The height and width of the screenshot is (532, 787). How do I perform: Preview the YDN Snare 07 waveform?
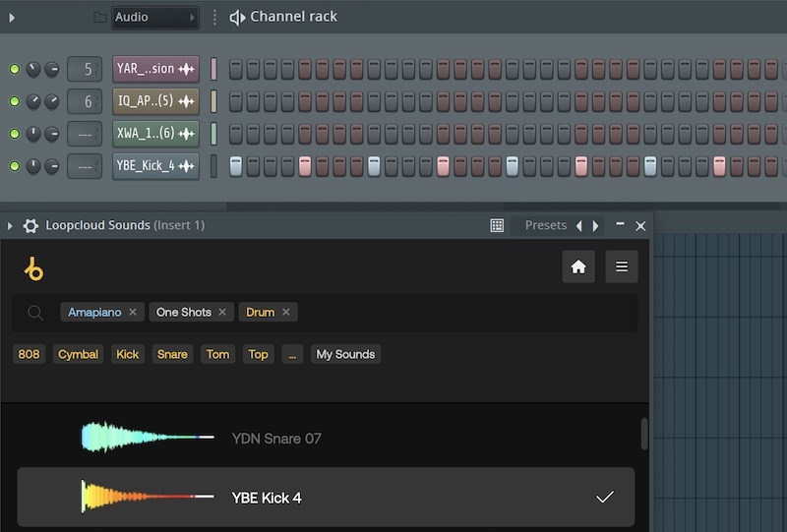pos(149,438)
